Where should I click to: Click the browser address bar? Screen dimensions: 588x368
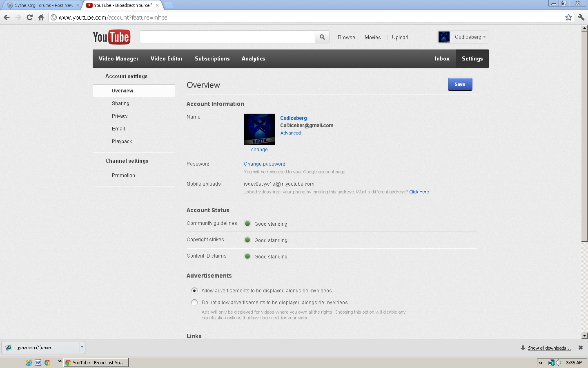click(310, 18)
